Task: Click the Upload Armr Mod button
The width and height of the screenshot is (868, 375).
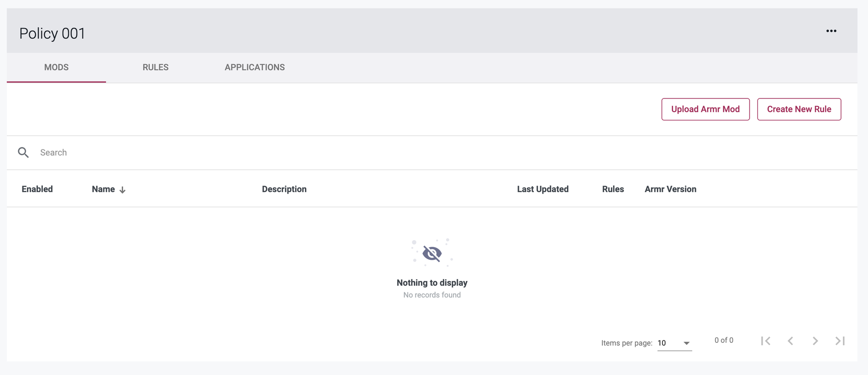Action: point(705,109)
